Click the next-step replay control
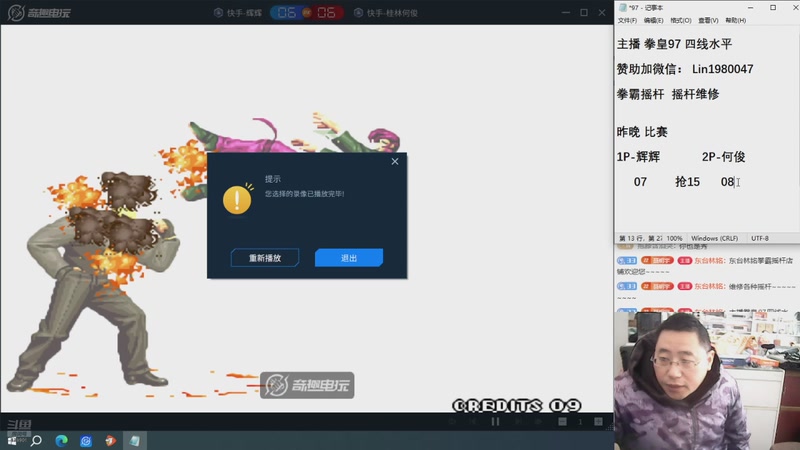Image resolution: width=800 pixels, height=450 pixels. (x=517, y=421)
